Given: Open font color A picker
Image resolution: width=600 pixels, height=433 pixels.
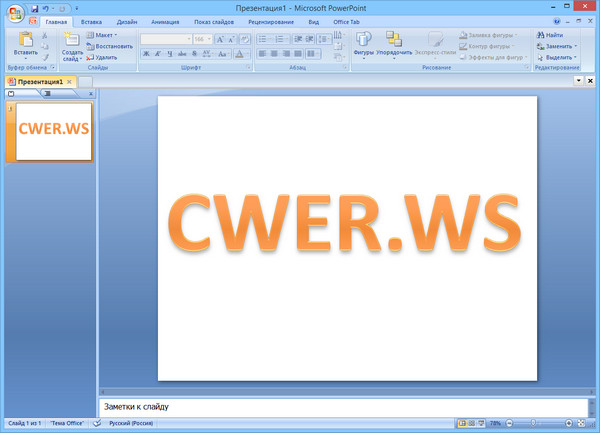Looking at the screenshot, I should coord(241,54).
